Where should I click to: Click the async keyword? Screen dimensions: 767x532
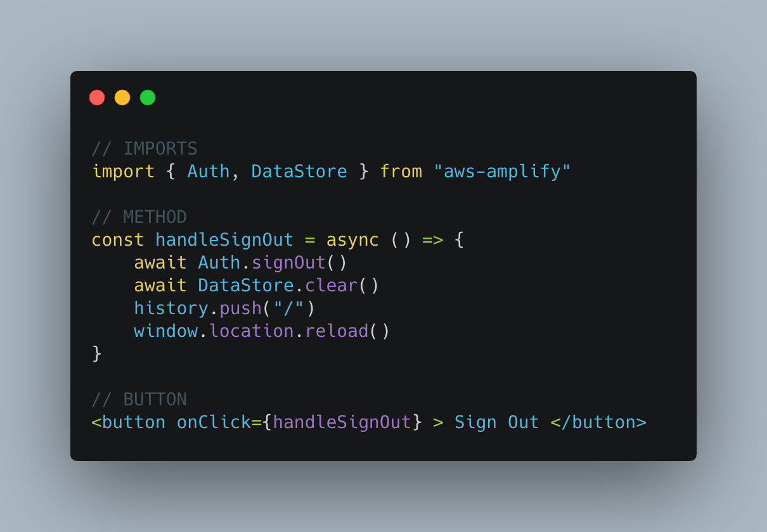point(352,240)
